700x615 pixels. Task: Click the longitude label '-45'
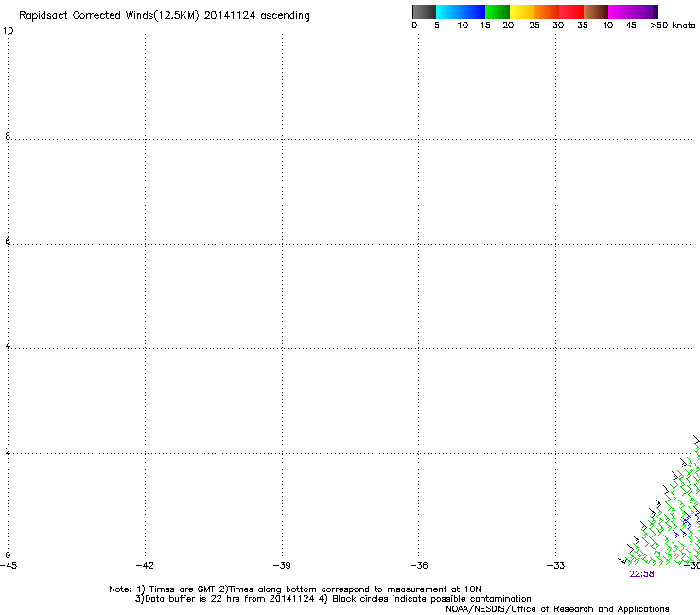coord(9,566)
